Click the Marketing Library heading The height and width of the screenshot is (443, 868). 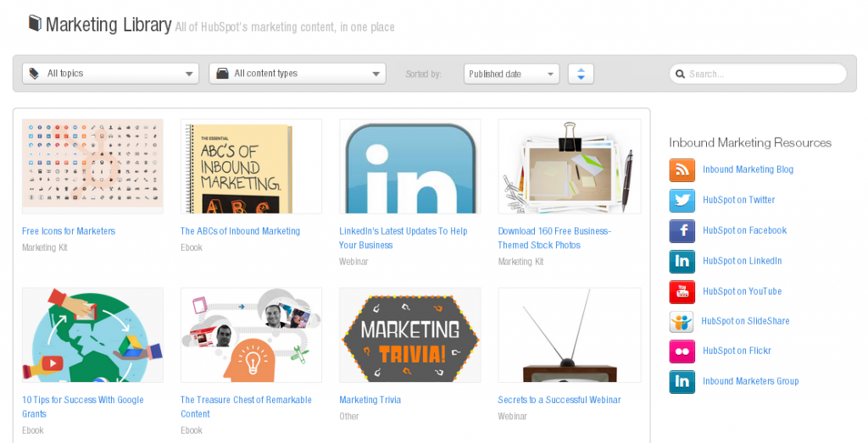click(108, 25)
